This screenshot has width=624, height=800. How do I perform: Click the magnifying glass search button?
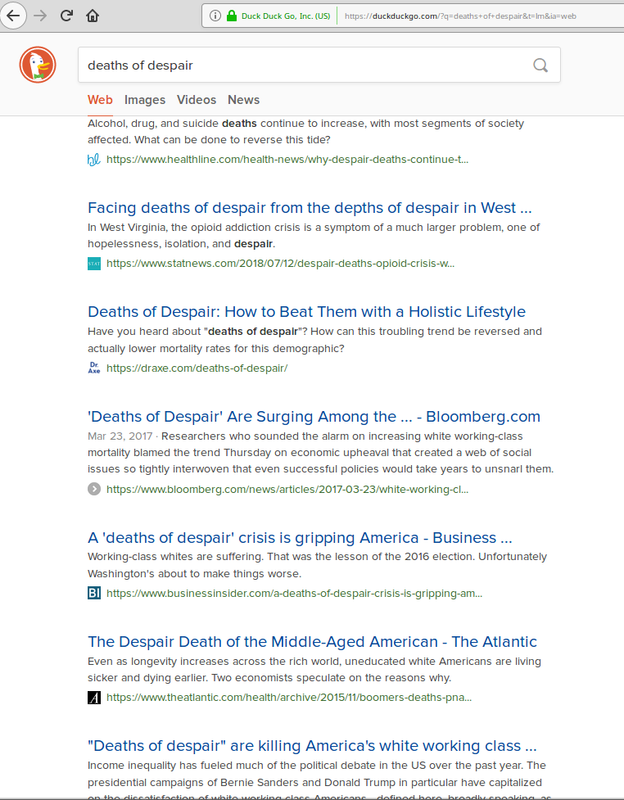[x=540, y=65]
